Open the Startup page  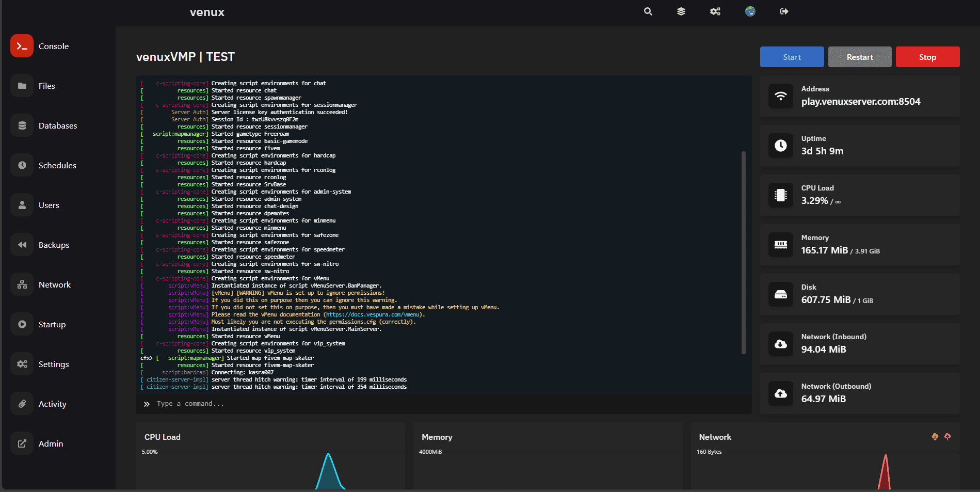point(22,324)
